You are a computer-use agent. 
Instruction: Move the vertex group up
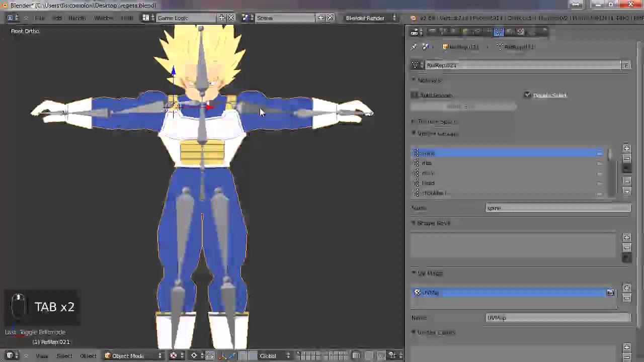click(x=626, y=180)
